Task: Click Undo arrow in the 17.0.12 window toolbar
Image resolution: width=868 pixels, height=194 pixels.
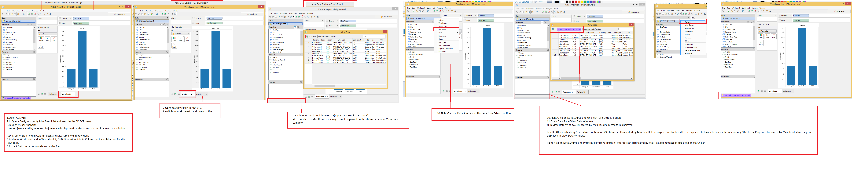Action: point(136,14)
